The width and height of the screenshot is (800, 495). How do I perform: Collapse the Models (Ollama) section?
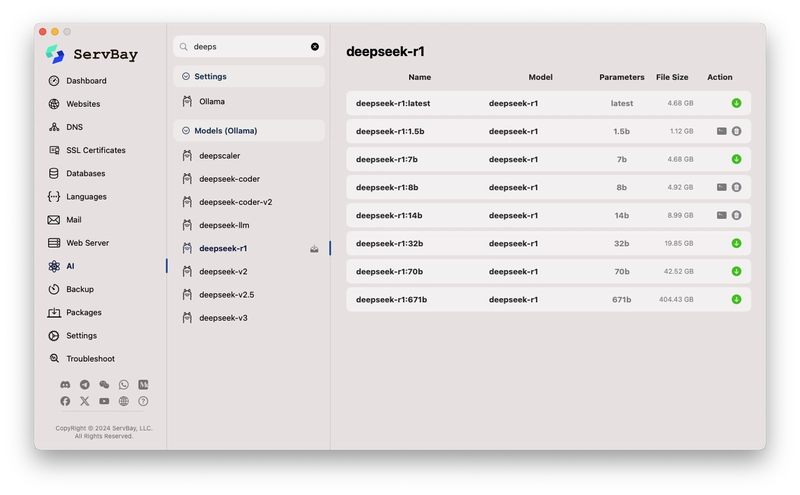click(x=249, y=131)
